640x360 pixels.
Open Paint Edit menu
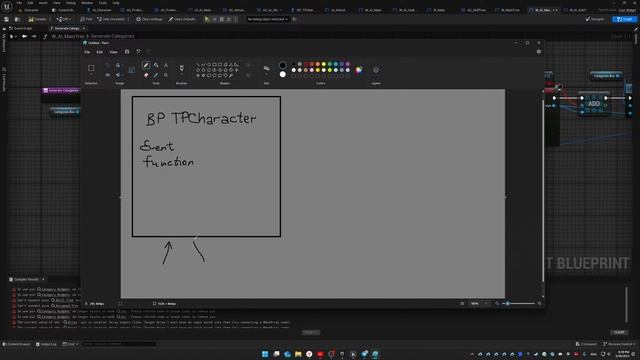pyautogui.click(x=99, y=52)
